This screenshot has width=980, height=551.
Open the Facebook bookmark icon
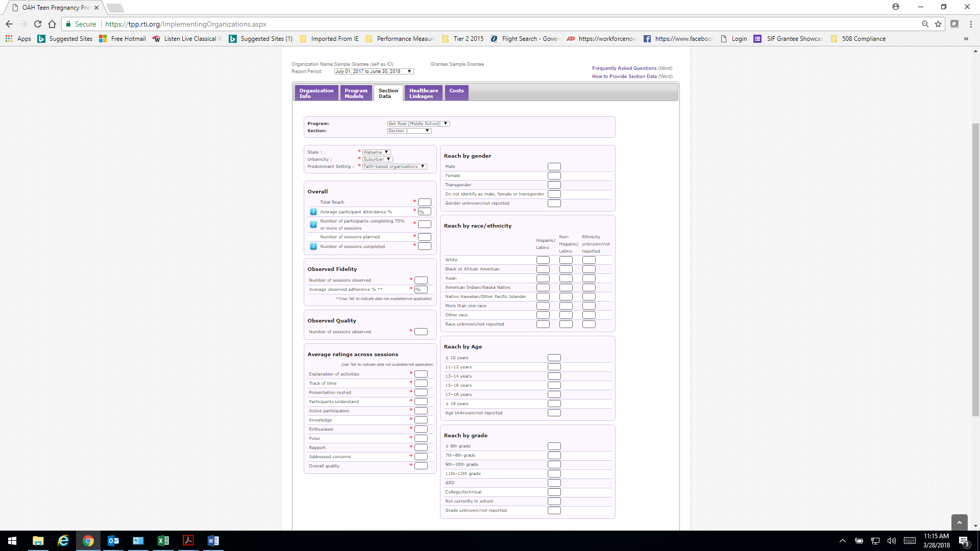(647, 39)
